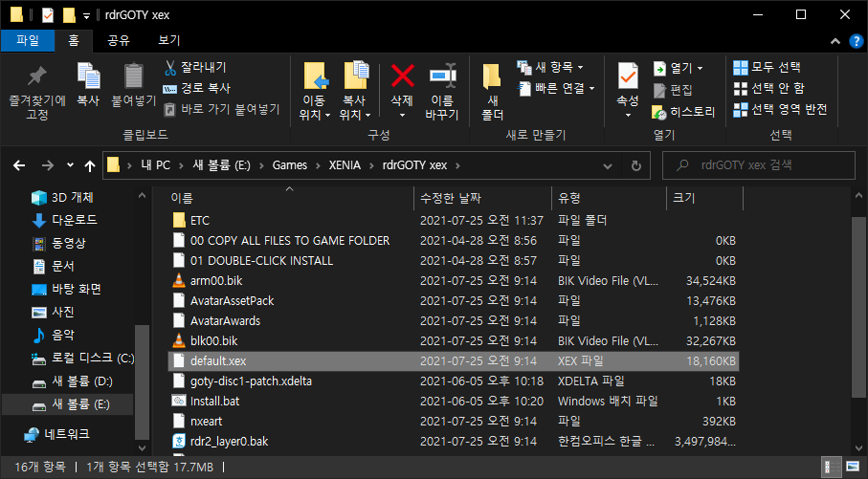This screenshot has height=479, width=868.
Task: Sort by the 유형 column header
Action: coord(609,198)
